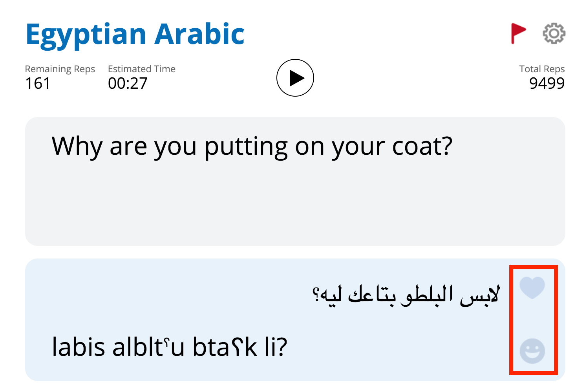The height and width of the screenshot is (392, 585).
Task: Click the word "Why" in the prompt
Action: 77,147
